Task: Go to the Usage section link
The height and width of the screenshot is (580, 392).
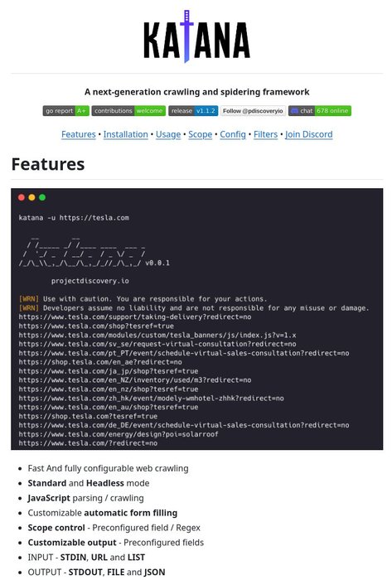Action: tap(168, 134)
